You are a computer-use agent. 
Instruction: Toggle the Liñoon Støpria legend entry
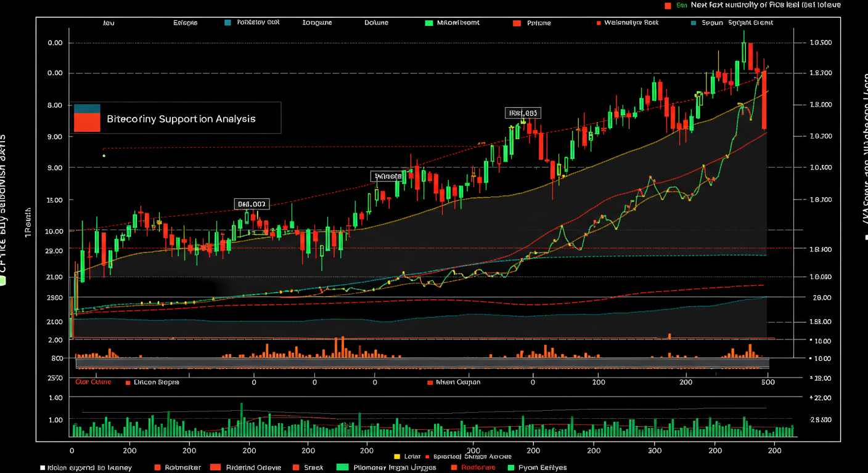152,382
